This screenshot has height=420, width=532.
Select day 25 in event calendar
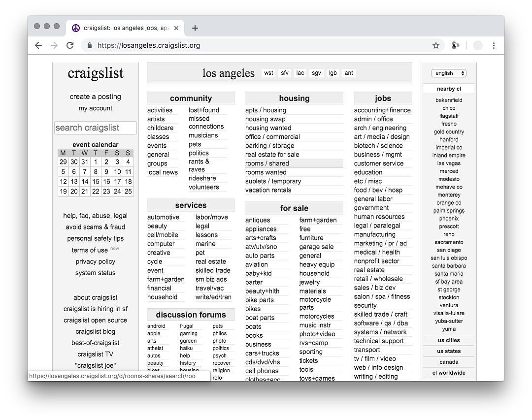coord(128,192)
